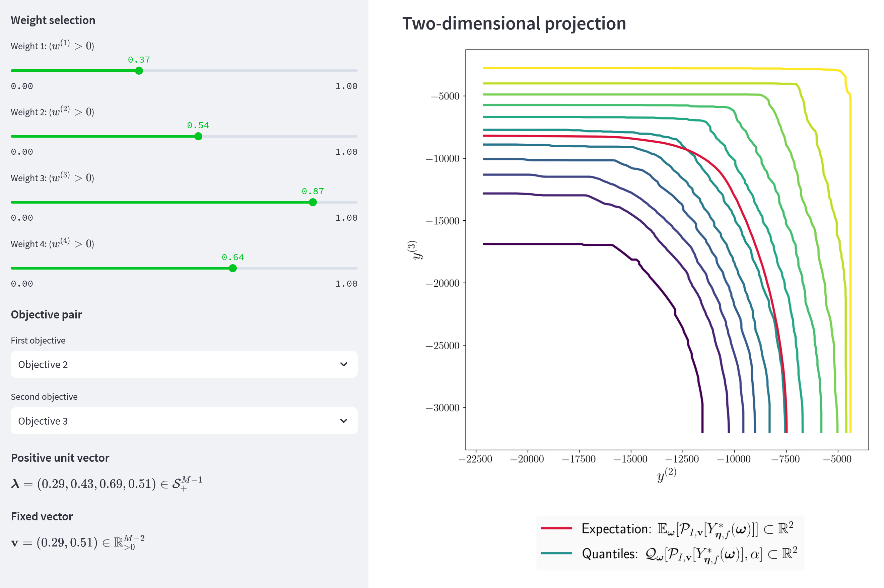The image size is (884, 588).
Task: Click the Two-dimensional projection heading
Action: coord(514,23)
